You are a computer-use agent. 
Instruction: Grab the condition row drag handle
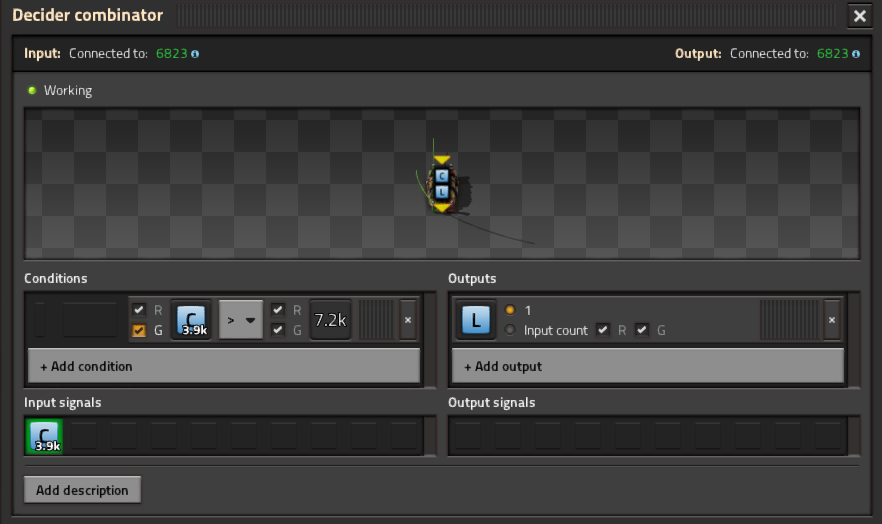377,320
